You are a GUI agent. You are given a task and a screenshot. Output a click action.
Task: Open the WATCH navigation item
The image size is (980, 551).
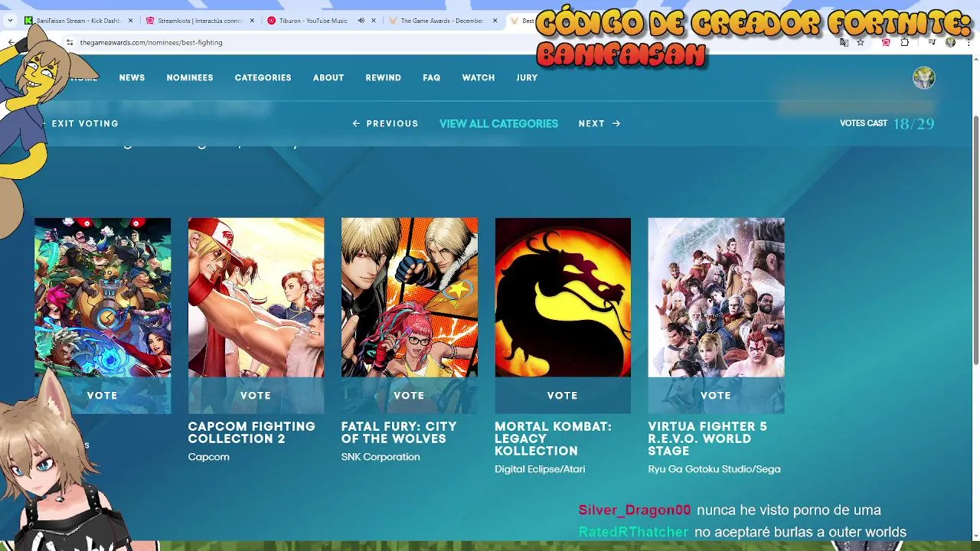tap(479, 77)
